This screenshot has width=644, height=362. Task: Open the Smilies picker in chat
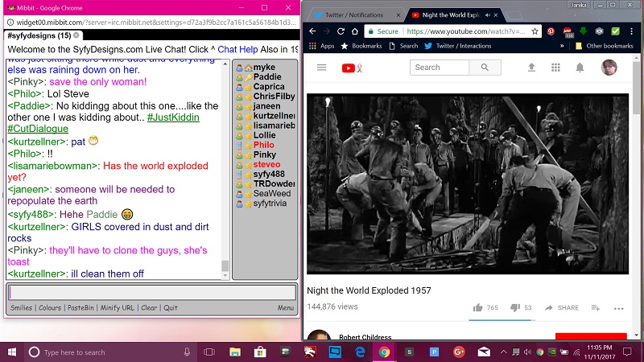coord(22,308)
